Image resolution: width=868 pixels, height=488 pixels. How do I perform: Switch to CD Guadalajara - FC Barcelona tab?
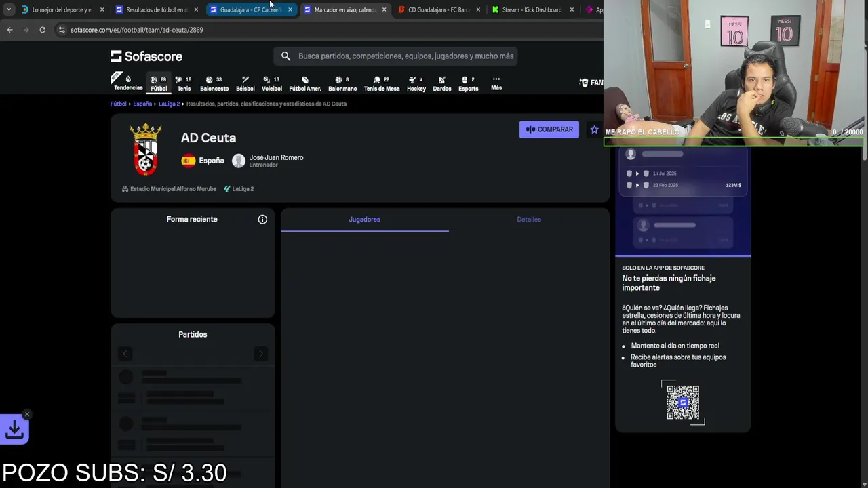coord(439,9)
